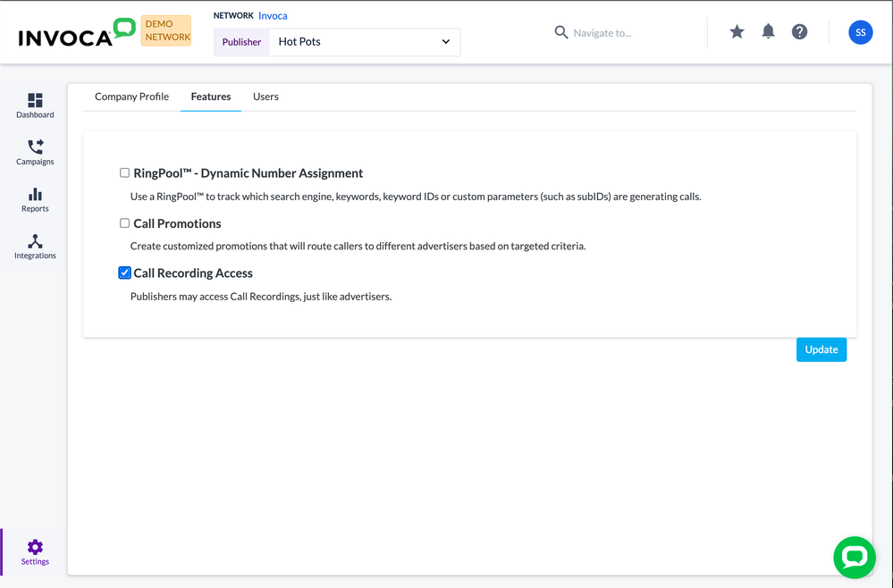
Task: Uncheck the Call Recording Access checkbox
Action: coord(125,273)
